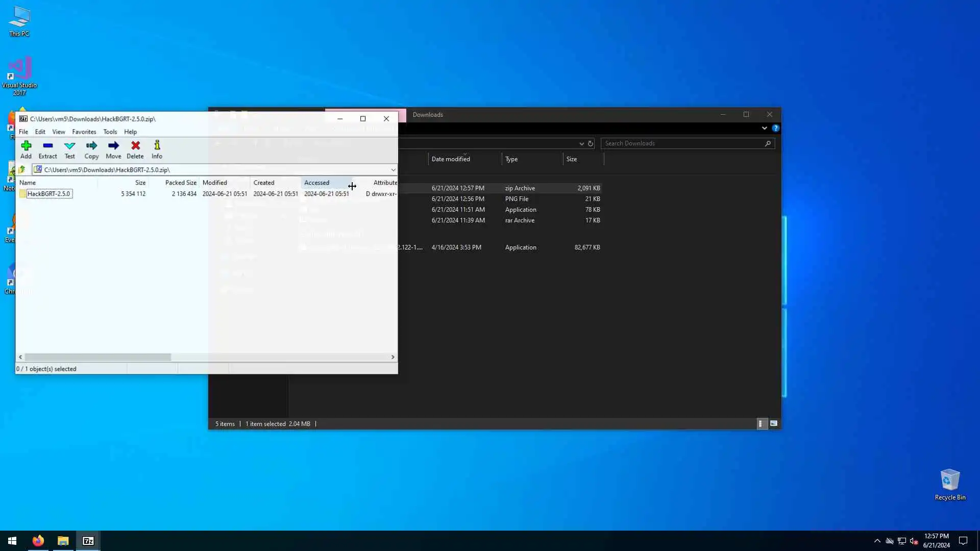Image resolution: width=980 pixels, height=551 pixels.
Task: Switch Explorer to large icons view
Action: tap(774, 423)
